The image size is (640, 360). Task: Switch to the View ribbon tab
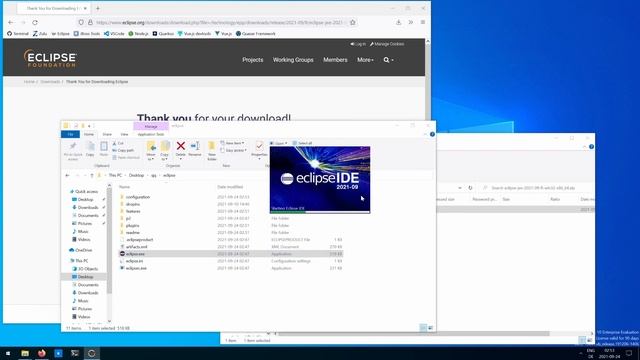tap(124, 134)
